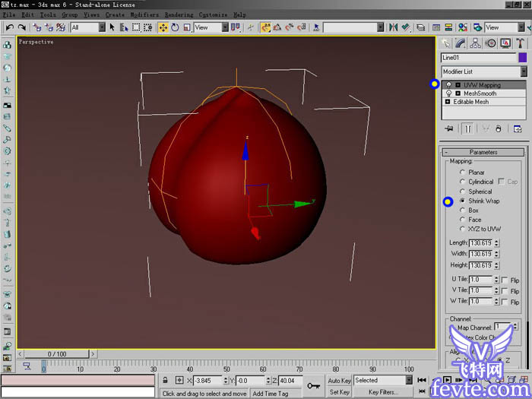Open the Display command panel tab
532x399 pixels.
coord(506,43)
